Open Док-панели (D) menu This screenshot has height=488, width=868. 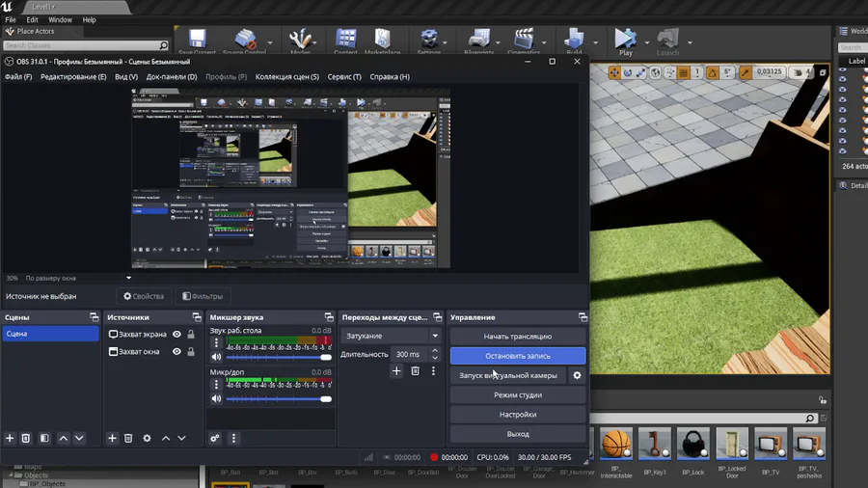point(172,77)
